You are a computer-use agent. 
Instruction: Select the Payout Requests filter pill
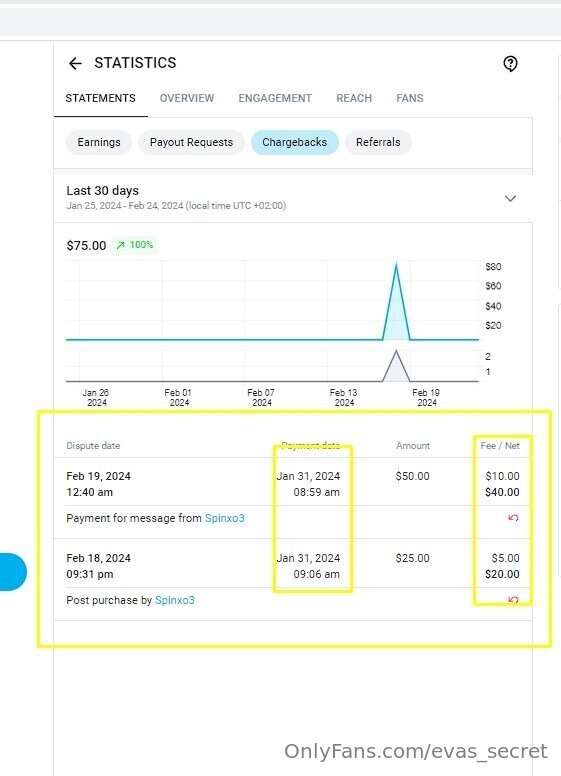click(191, 143)
